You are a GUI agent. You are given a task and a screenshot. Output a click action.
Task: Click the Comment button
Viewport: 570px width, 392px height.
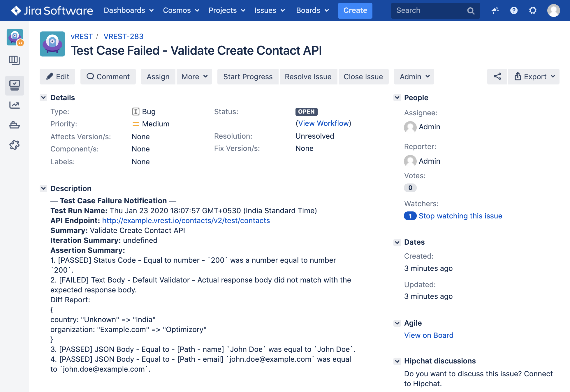tap(108, 77)
